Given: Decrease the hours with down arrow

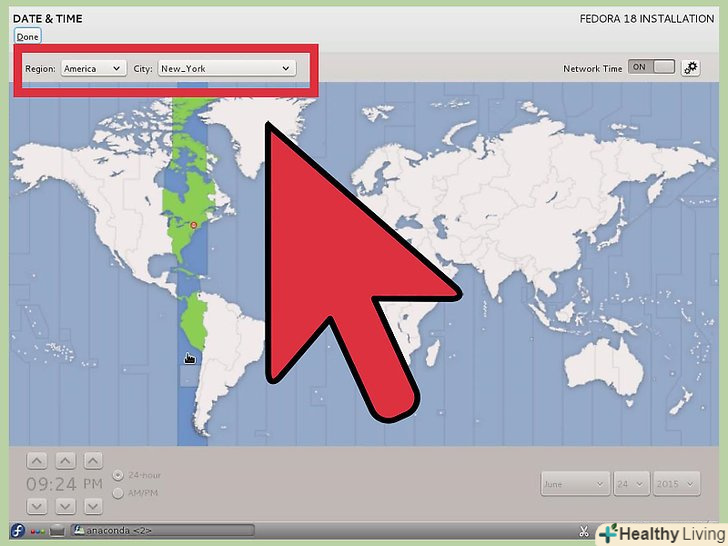Looking at the screenshot, I should 37,506.
